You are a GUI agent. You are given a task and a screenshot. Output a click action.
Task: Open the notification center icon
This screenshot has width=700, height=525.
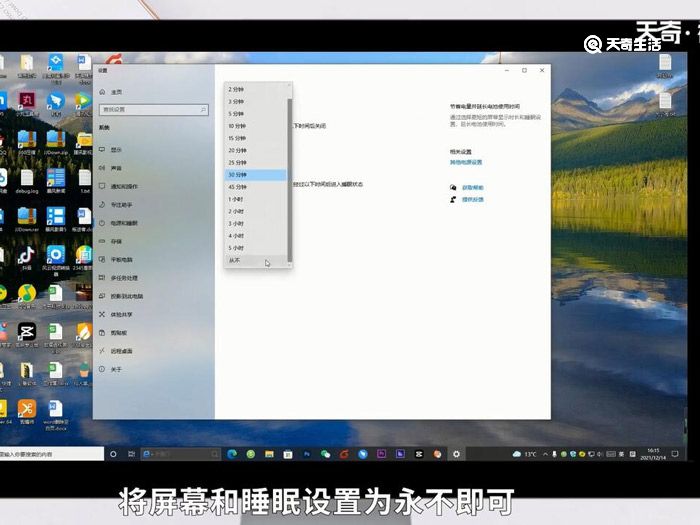coord(675,454)
